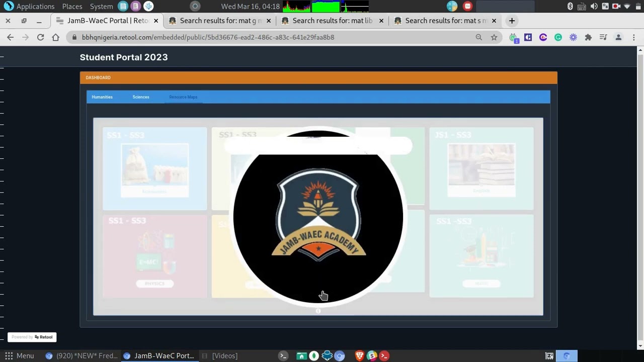Open the Humanities tab
This screenshot has width=644, height=362.
[x=102, y=97]
